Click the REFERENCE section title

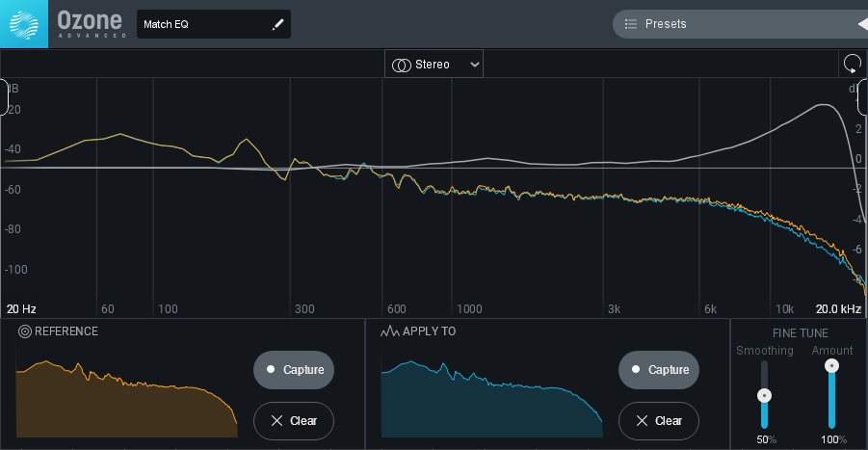[66, 331]
